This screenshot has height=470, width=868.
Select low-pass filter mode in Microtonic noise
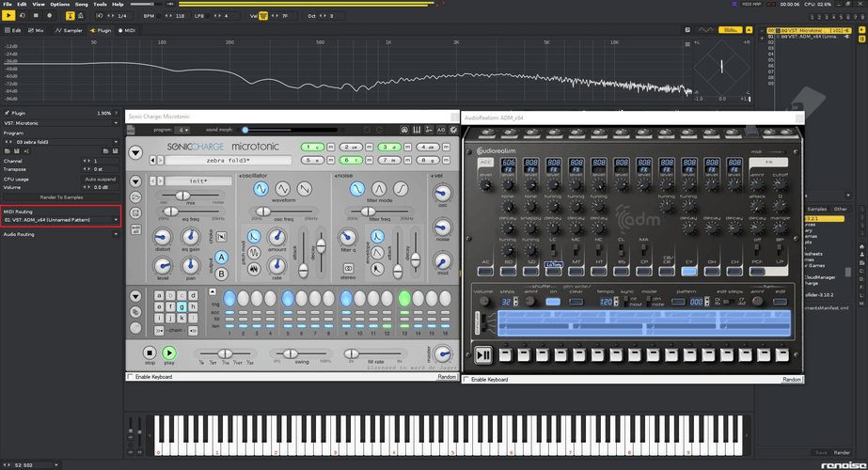357,189
